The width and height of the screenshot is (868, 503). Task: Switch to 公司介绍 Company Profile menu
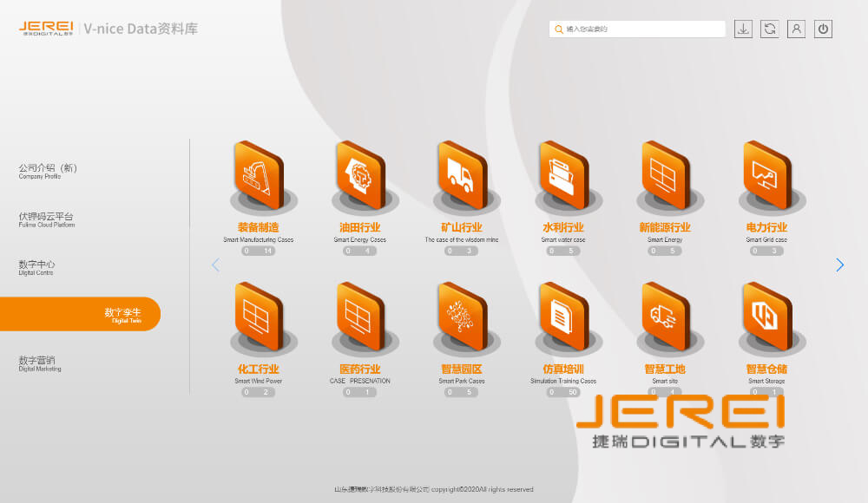(x=48, y=171)
